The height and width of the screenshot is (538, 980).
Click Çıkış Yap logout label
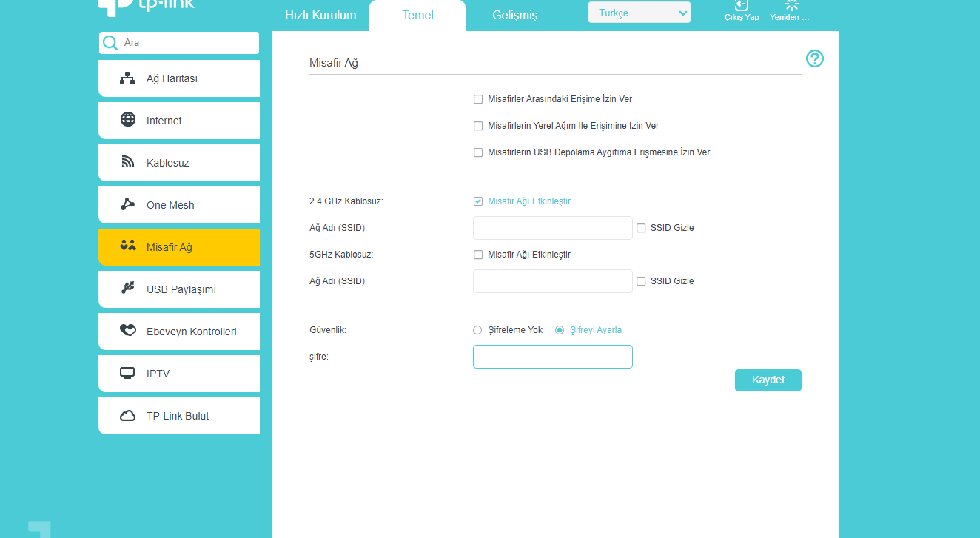click(x=742, y=17)
